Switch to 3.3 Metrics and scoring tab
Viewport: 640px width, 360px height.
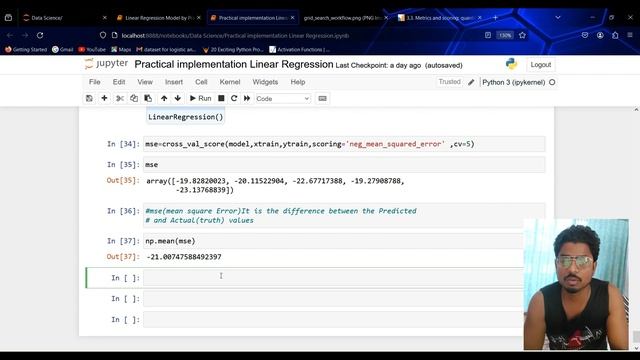(439, 18)
